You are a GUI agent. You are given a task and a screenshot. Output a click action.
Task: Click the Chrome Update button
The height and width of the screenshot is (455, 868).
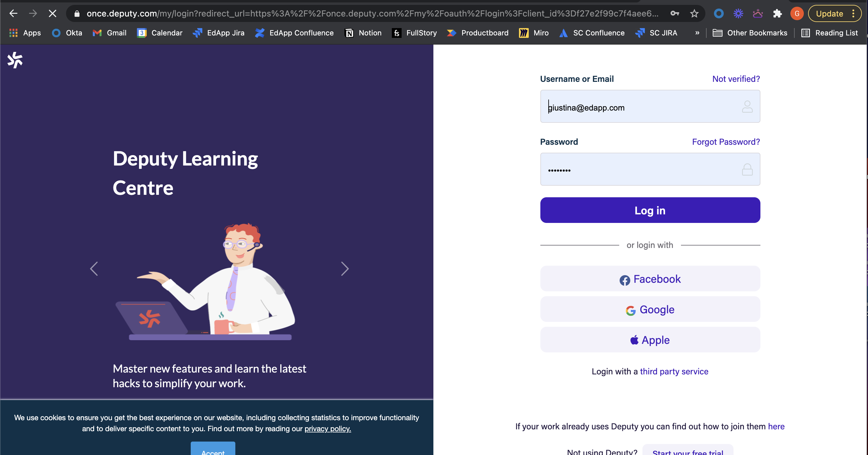point(829,13)
